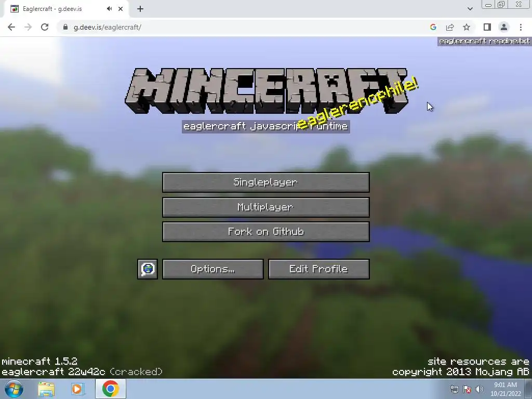
Task: Expand the tab search dropdown
Action: [470, 9]
